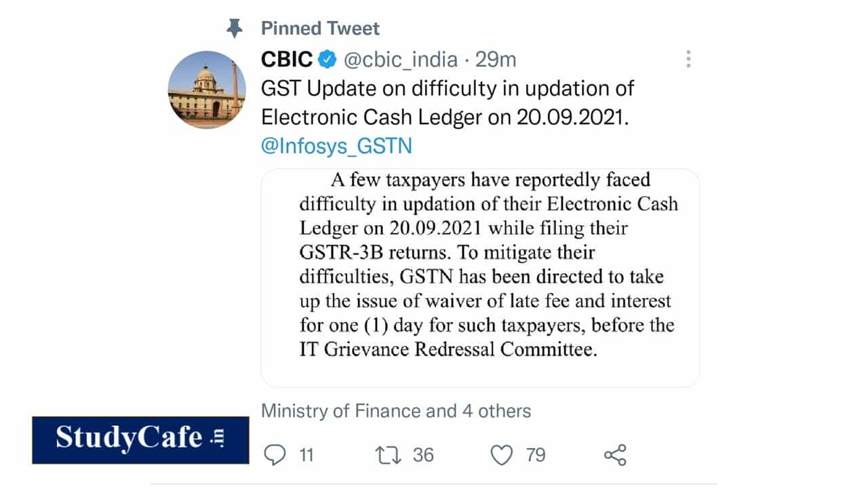This screenshot has height=488, width=868.
Task: Open the @cbic_india handle link
Action: coord(401,60)
